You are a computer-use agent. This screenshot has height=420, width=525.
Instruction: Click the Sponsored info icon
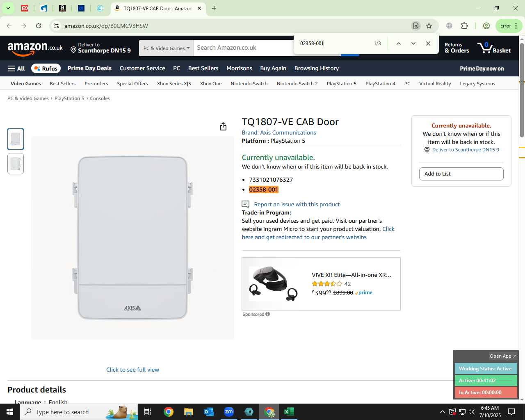point(268,314)
